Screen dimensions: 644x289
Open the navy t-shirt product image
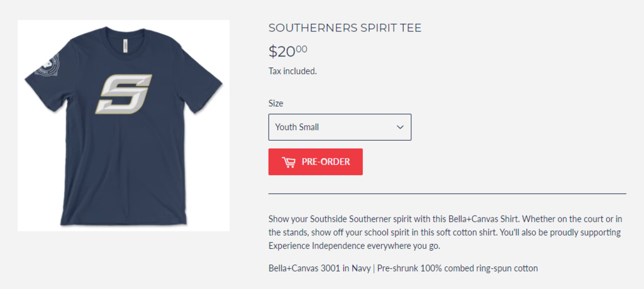click(x=124, y=126)
